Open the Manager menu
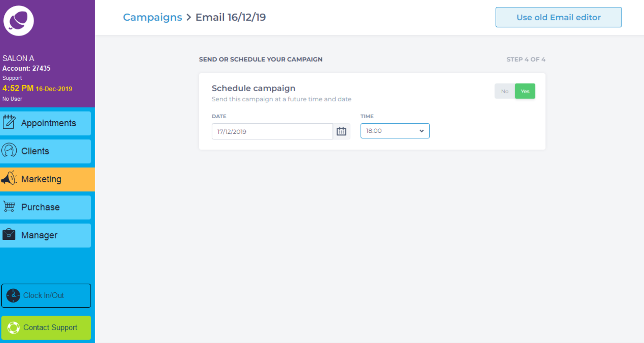The height and width of the screenshot is (343, 644). pos(46,235)
